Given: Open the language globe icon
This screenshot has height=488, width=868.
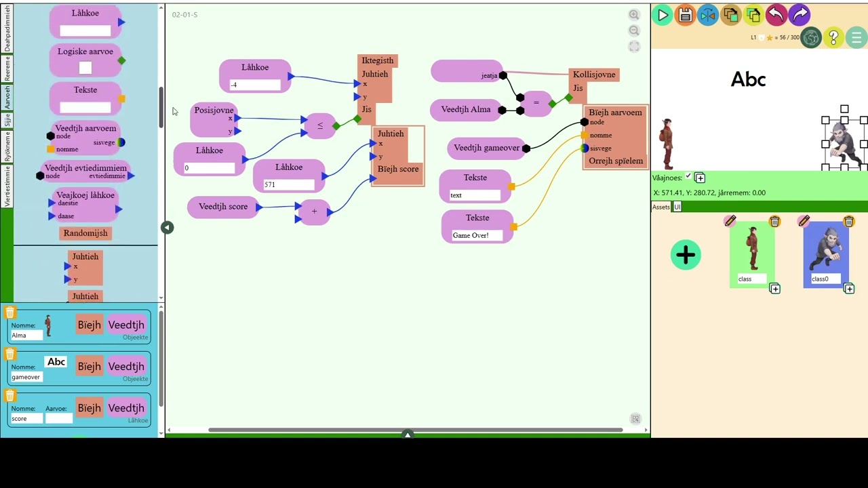Looking at the screenshot, I should point(811,38).
